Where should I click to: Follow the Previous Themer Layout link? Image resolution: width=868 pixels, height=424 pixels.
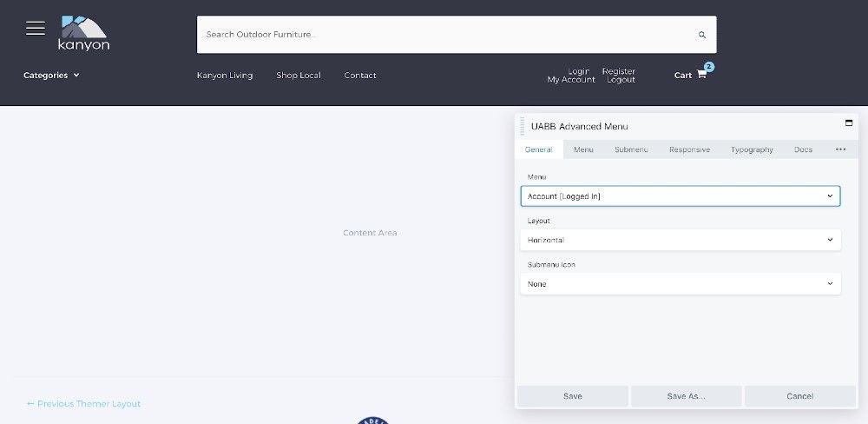(83, 404)
